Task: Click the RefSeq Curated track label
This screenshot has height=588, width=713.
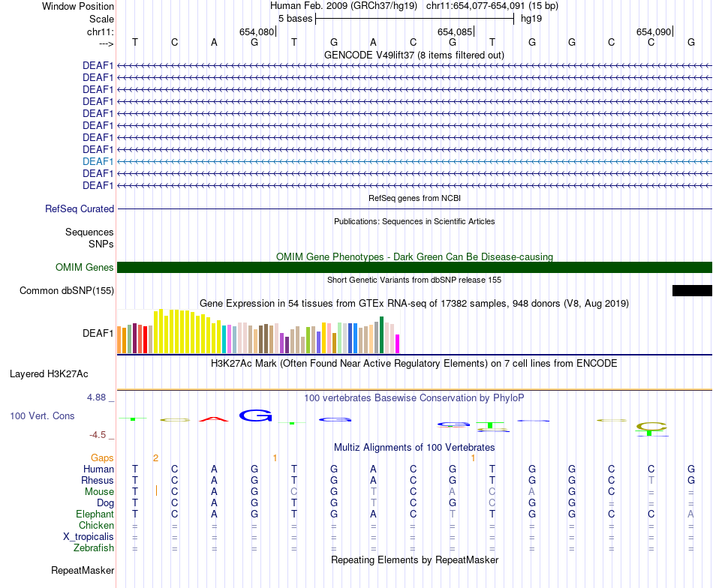Action: 79,208
